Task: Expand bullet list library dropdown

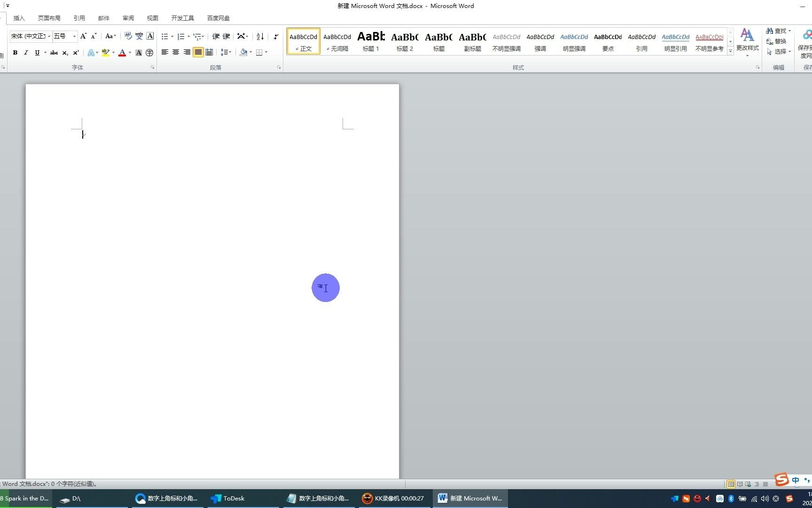Action: (x=172, y=36)
